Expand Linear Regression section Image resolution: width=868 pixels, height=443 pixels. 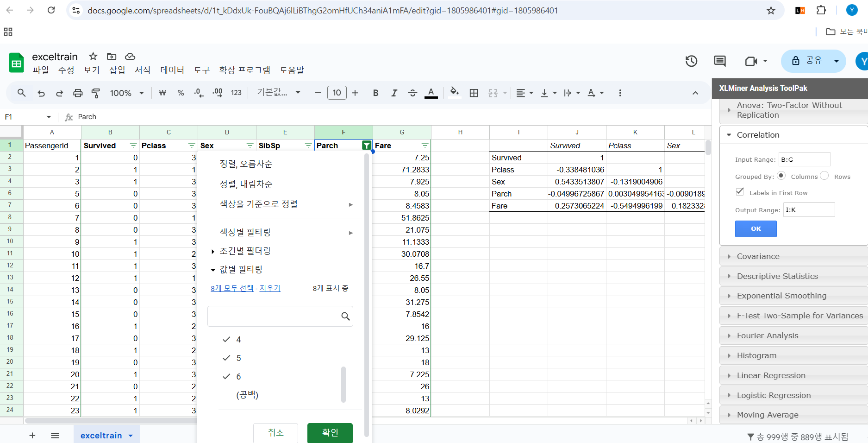[793, 375]
